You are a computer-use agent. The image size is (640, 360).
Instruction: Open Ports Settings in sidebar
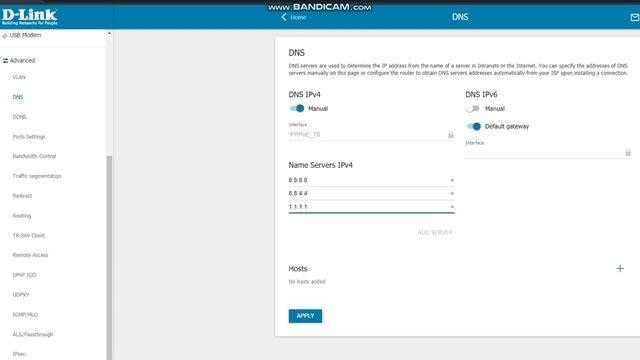29,137
